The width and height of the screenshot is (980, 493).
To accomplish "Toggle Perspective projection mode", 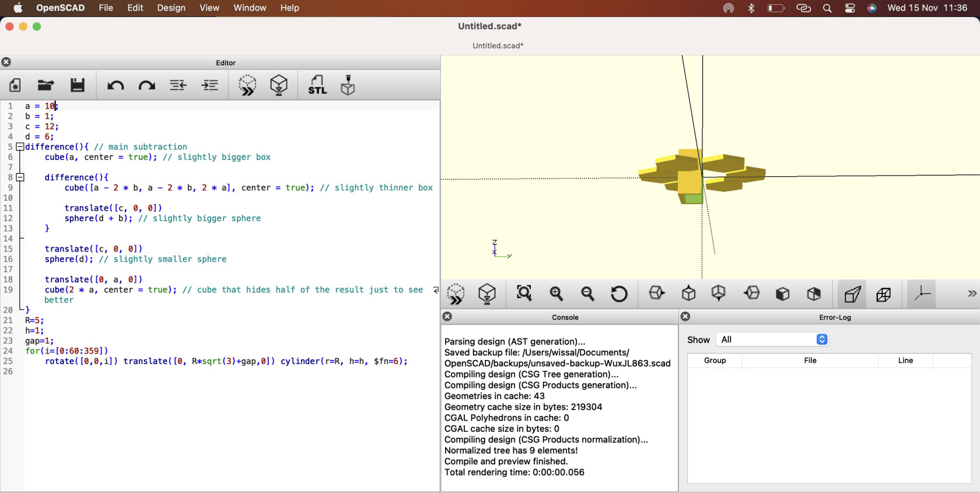I will coord(853,294).
